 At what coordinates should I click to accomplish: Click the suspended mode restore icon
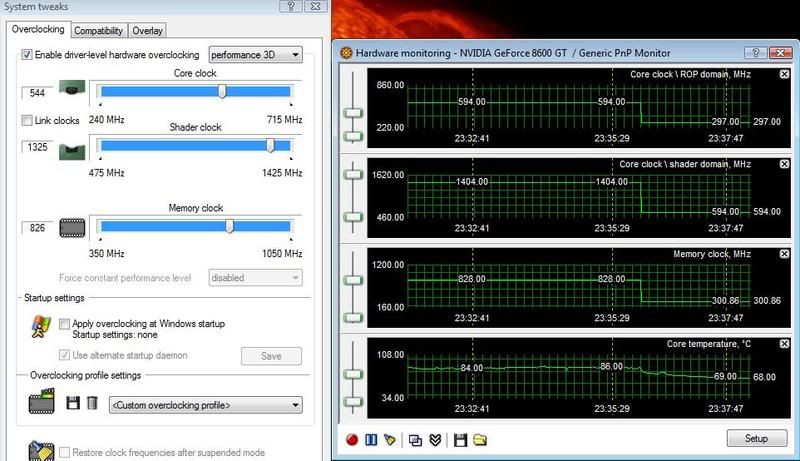(41, 451)
